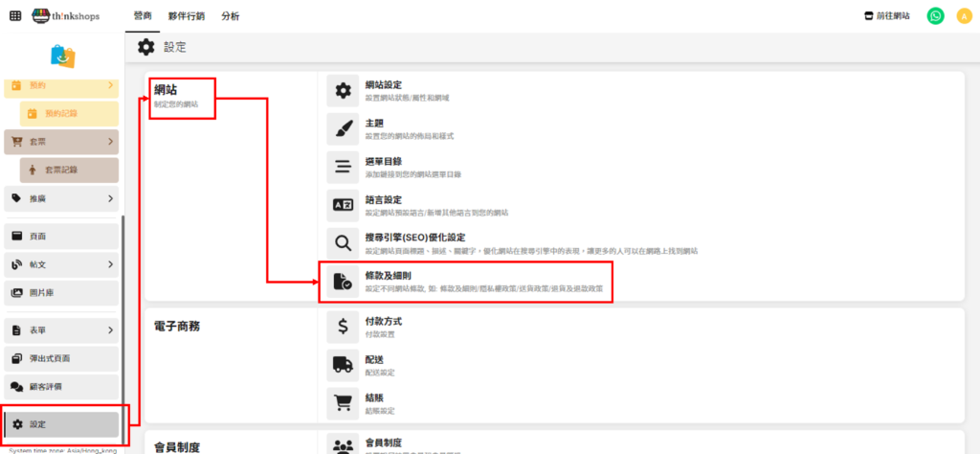The width and height of the screenshot is (980, 454).
Task: Click the delivery truck icon
Action: pyautogui.click(x=343, y=365)
